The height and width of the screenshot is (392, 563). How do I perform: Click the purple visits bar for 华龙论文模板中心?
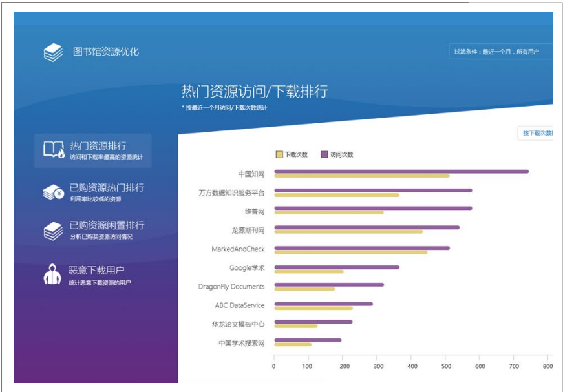point(313,322)
